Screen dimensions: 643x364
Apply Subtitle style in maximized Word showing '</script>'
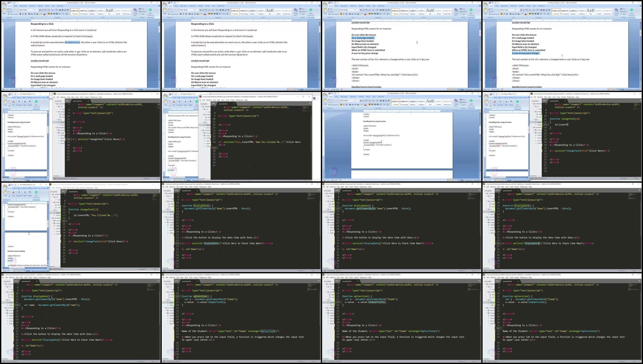(439, 102)
